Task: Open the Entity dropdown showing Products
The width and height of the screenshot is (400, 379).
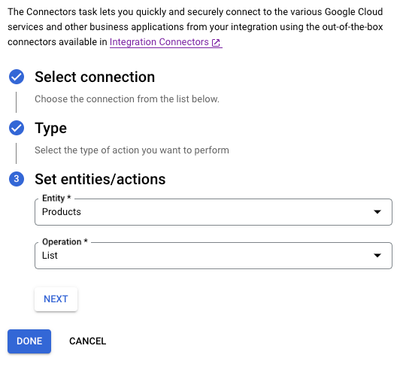Action: click(213, 212)
